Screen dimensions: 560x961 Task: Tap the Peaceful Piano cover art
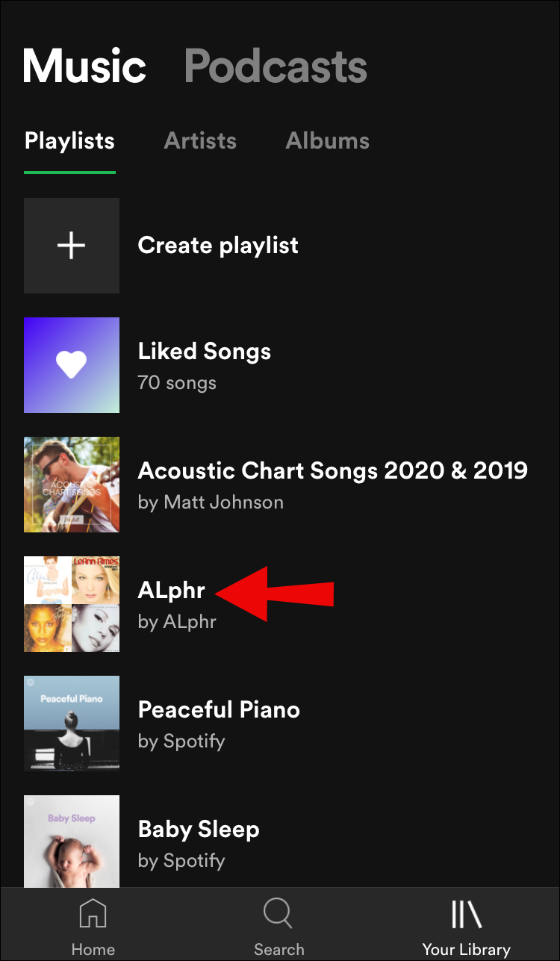(72, 724)
